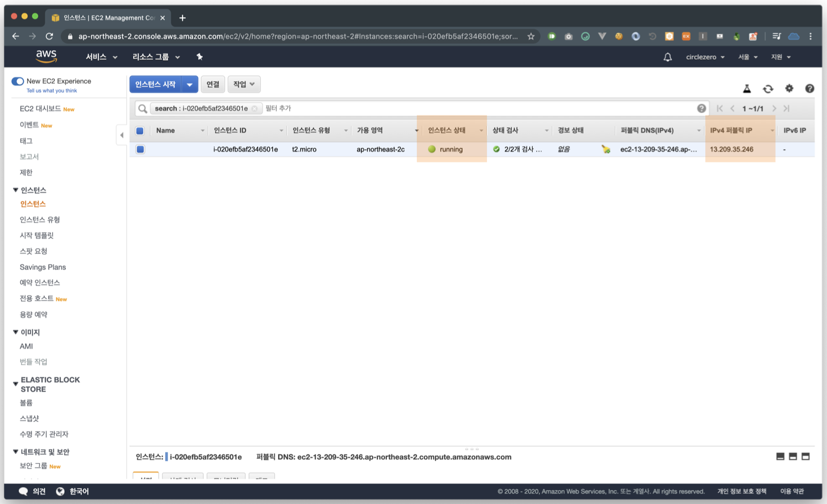Image resolution: width=827 pixels, height=504 pixels.
Task: Open the help question mark icon
Action: (x=809, y=88)
